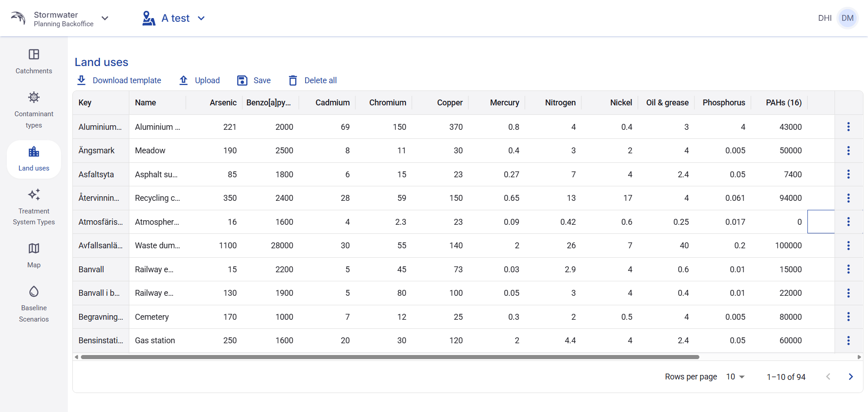Click the focused empty cell in Atmosfäris... row
The height and width of the screenshot is (412, 868).
click(x=821, y=222)
